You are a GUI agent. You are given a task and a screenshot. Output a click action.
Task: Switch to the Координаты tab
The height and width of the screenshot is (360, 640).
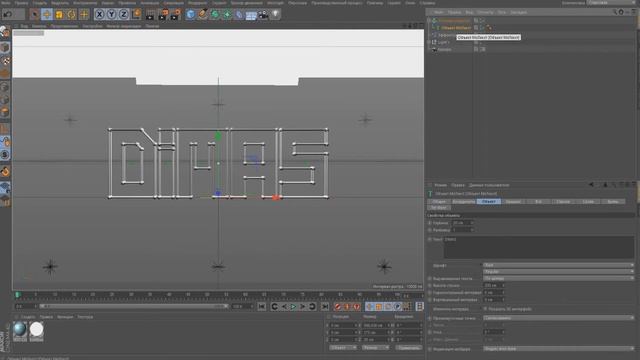point(464,202)
